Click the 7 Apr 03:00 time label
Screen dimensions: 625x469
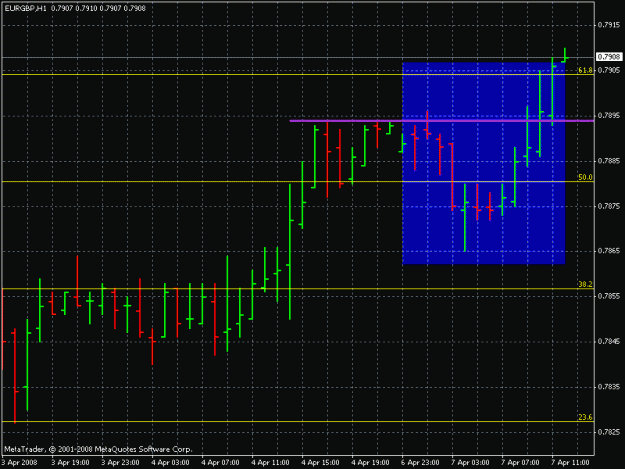point(470,463)
